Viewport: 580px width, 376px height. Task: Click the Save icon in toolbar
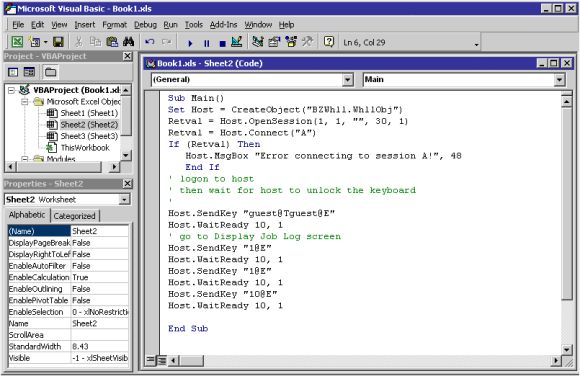(x=58, y=42)
